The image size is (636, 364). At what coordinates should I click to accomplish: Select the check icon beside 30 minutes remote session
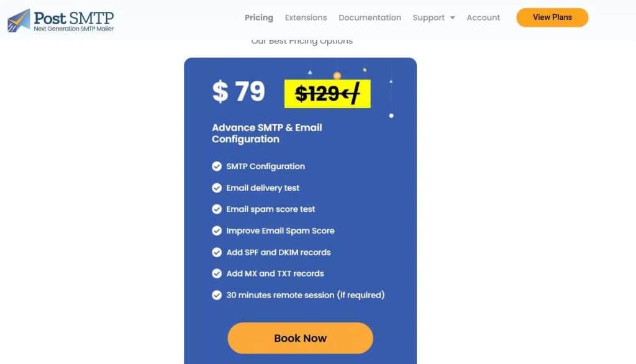click(x=217, y=295)
